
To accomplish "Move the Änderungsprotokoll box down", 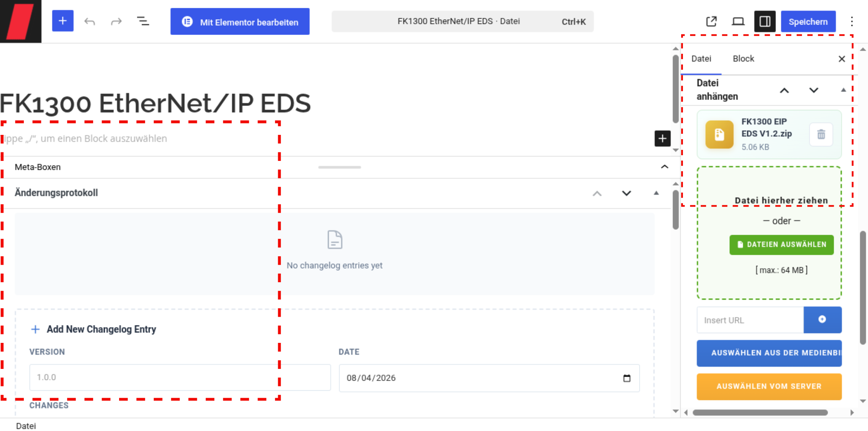I will (x=627, y=193).
